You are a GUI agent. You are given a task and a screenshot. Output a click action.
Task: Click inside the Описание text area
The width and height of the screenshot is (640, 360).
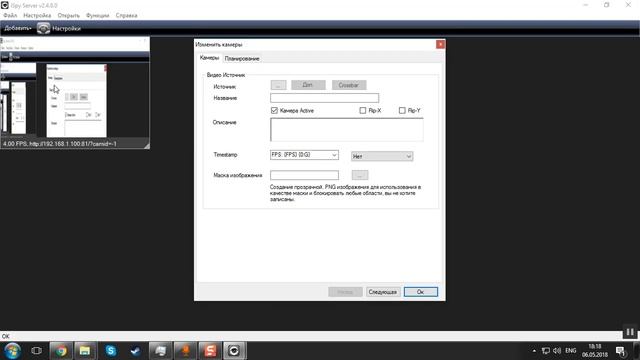click(347, 129)
